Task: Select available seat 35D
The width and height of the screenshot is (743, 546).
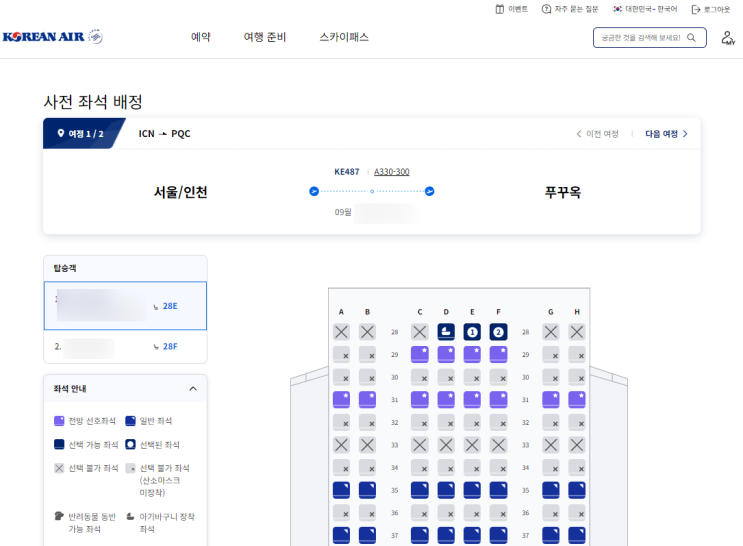Action: pos(446,490)
